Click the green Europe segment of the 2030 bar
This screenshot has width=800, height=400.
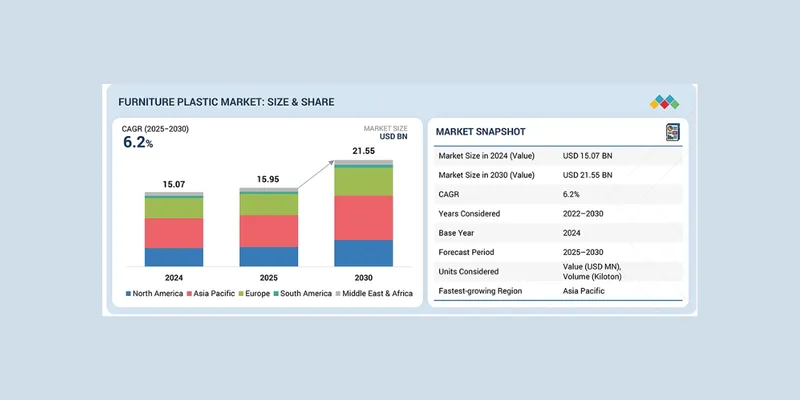363,182
